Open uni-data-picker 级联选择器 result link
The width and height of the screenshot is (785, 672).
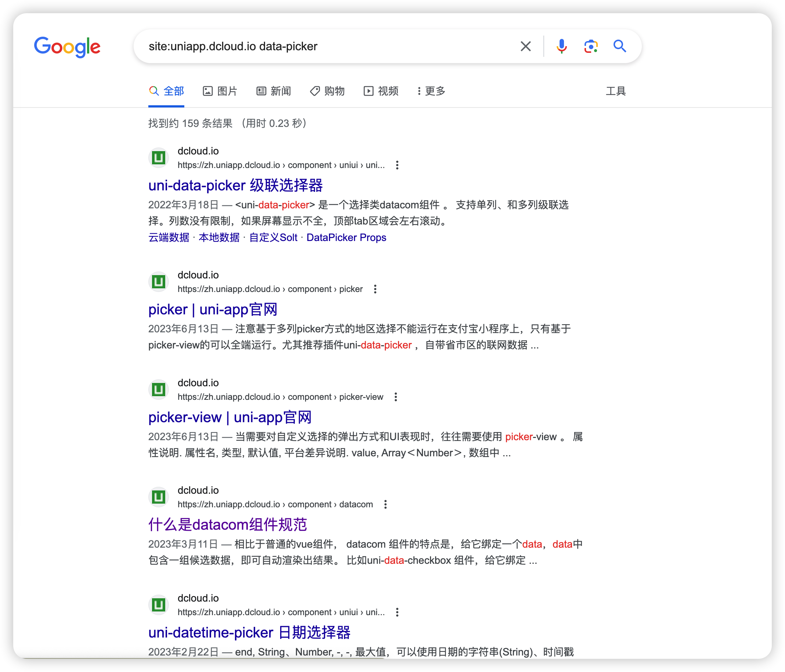pos(235,186)
